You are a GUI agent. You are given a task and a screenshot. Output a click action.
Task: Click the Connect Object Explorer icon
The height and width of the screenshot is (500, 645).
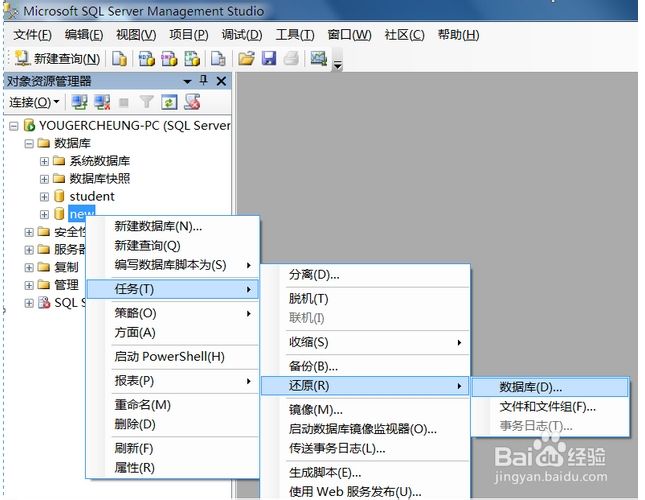(79, 102)
